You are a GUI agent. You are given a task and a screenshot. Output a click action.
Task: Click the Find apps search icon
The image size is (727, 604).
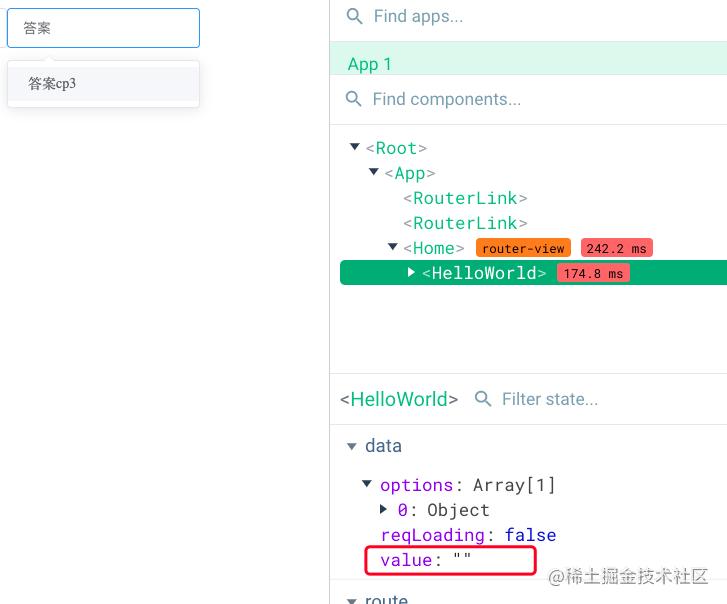(x=354, y=16)
